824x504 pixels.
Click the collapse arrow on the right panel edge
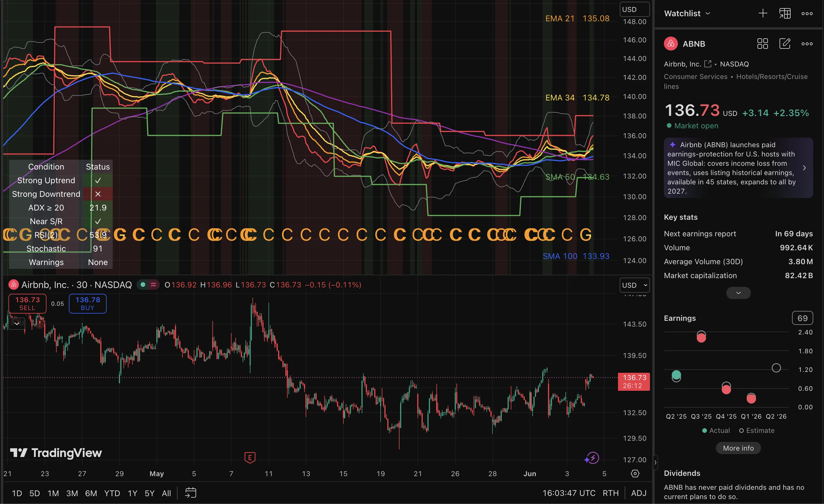655,462
